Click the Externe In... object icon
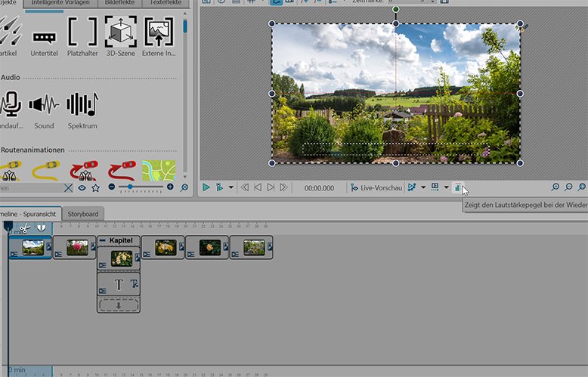588x377 pixels. pos(159,36)
